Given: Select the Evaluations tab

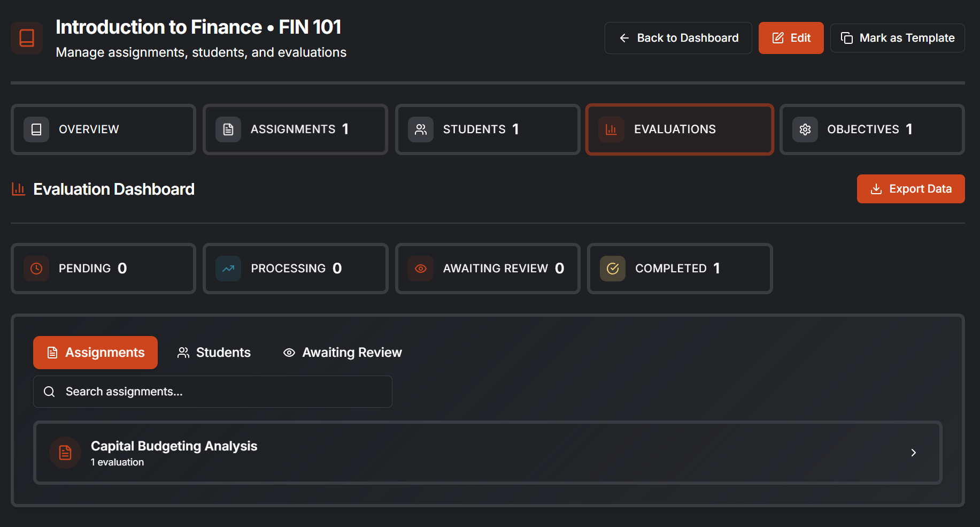Looking at the screenshot, I should point(680,129).
